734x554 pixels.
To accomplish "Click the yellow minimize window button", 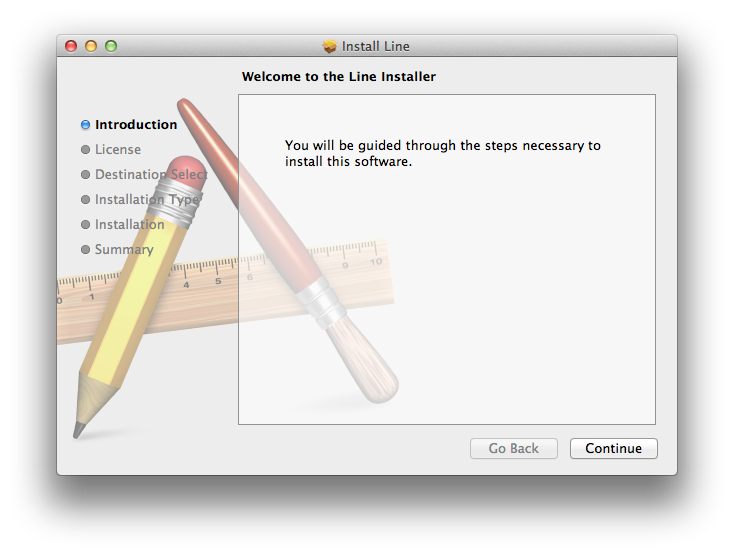I will click(x=91, y=46).
